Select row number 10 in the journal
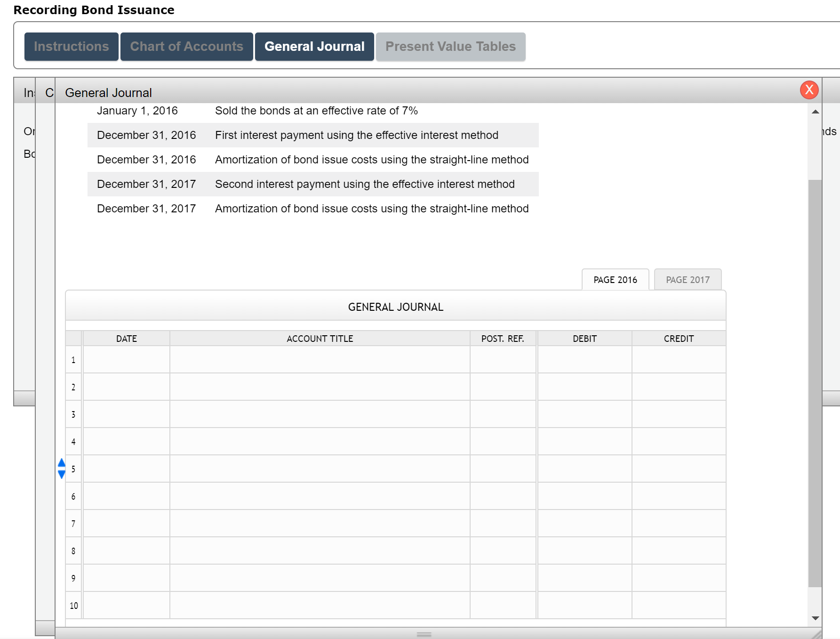The image size is (840, 639). point(73,606)
